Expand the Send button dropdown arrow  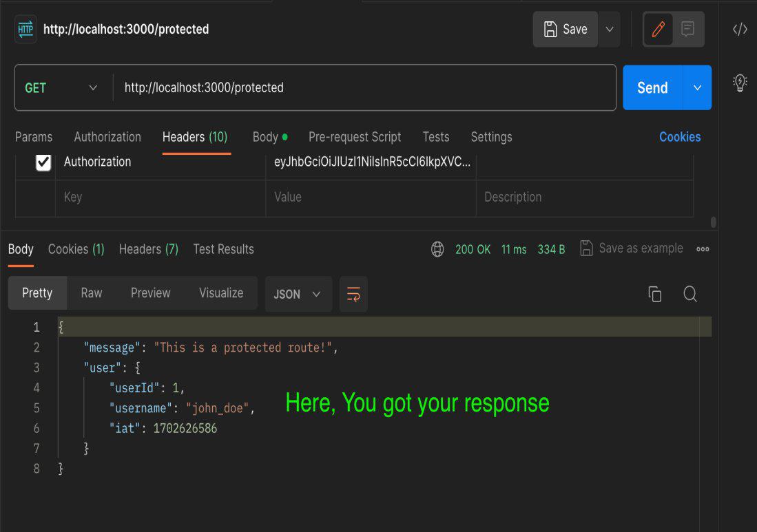tap(697, 88)
